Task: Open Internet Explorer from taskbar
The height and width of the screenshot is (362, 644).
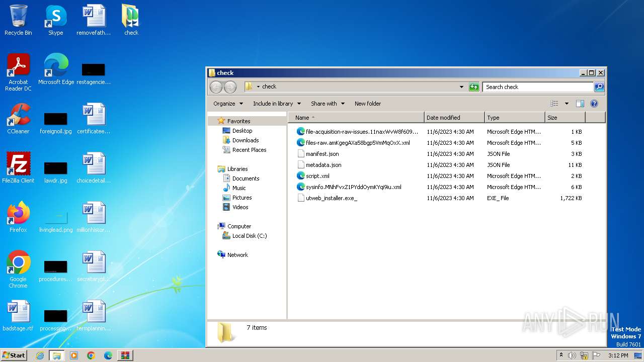Action: point(40,355)
